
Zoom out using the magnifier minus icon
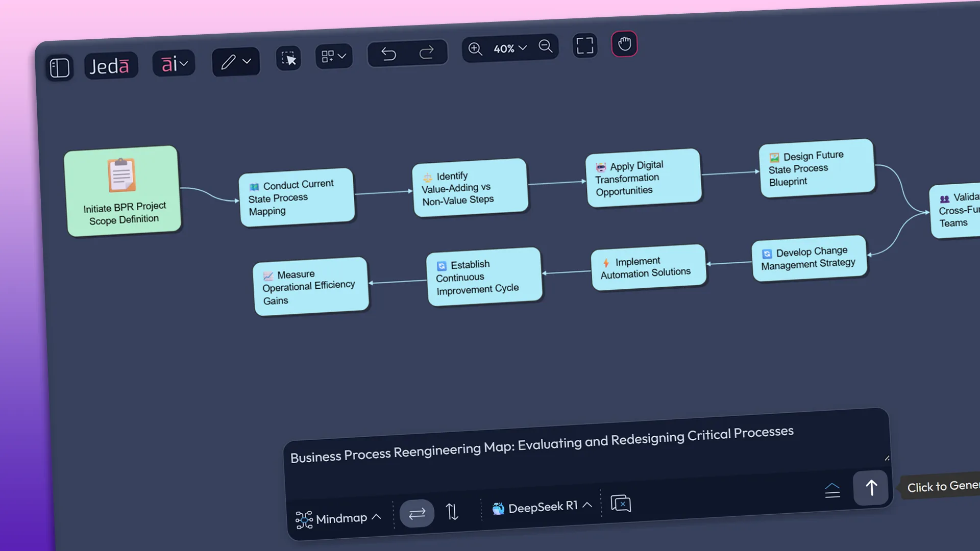tap(545, 46)
